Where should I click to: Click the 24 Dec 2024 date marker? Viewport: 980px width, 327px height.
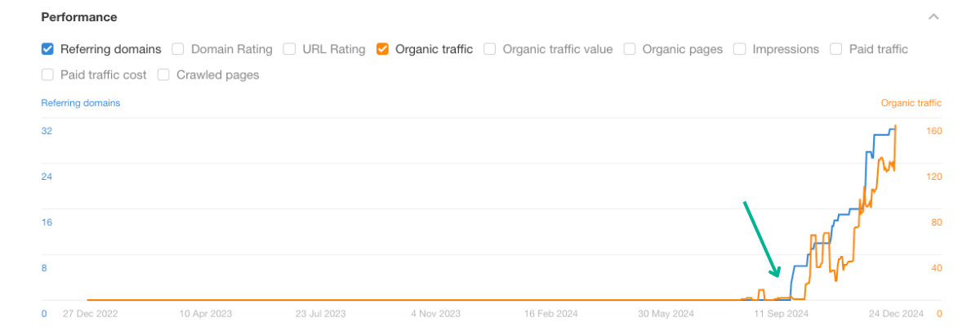click(895, 313)
